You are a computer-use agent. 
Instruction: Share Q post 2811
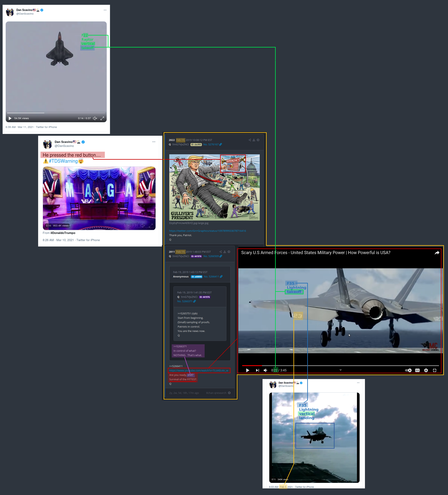(221, 252)
